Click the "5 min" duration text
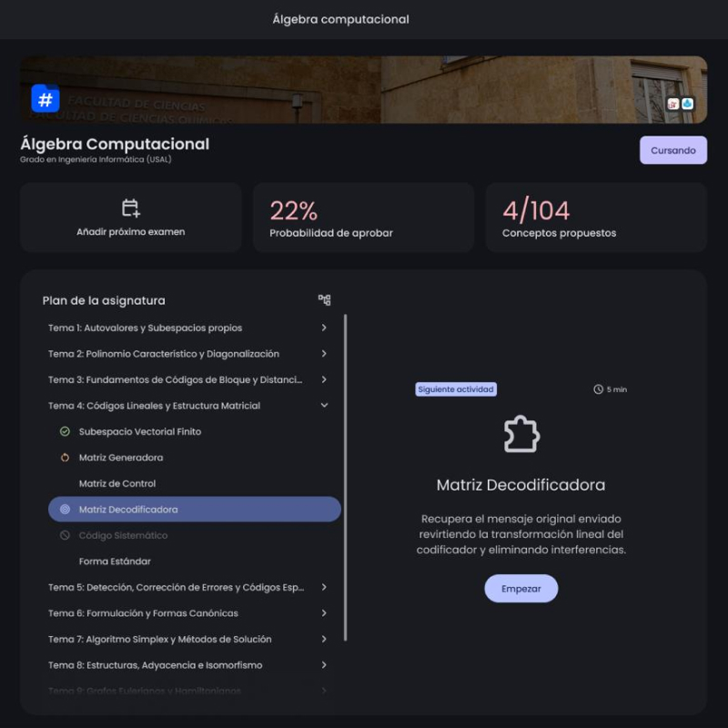 point(617,389)
